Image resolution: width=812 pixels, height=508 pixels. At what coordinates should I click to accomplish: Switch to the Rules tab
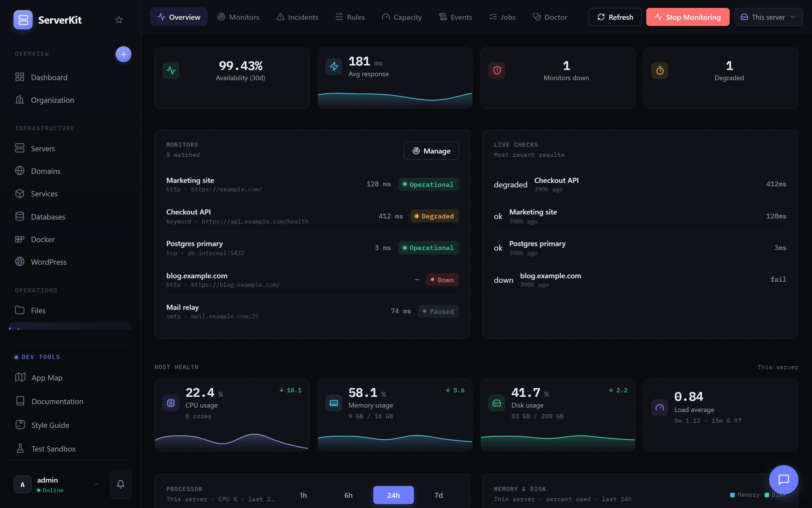pyautogui.click(x=350, y=17)
